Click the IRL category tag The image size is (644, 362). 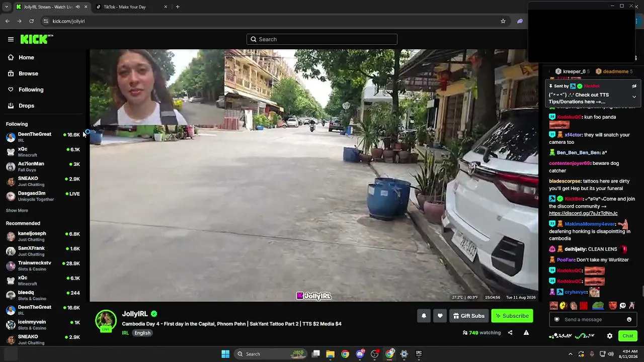tap(126, 333)
